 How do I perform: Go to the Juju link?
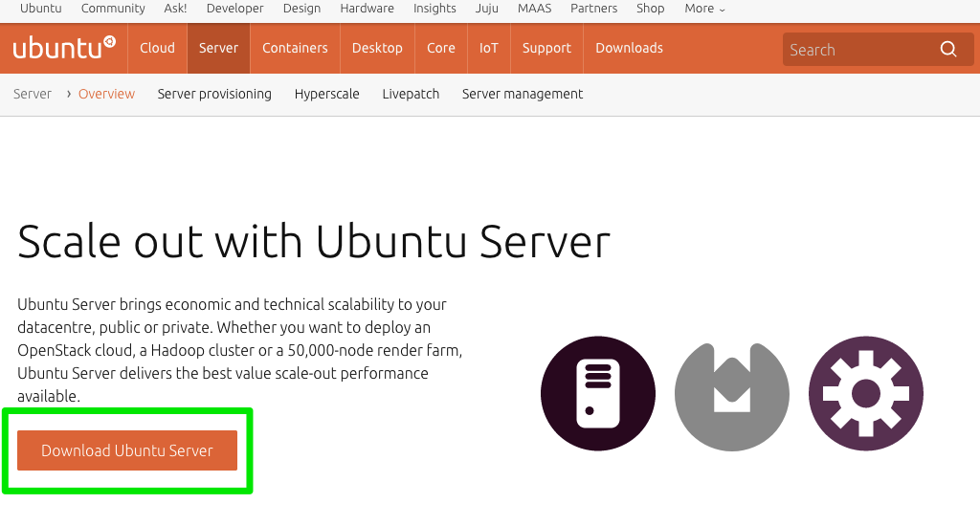tap(487, 9)
